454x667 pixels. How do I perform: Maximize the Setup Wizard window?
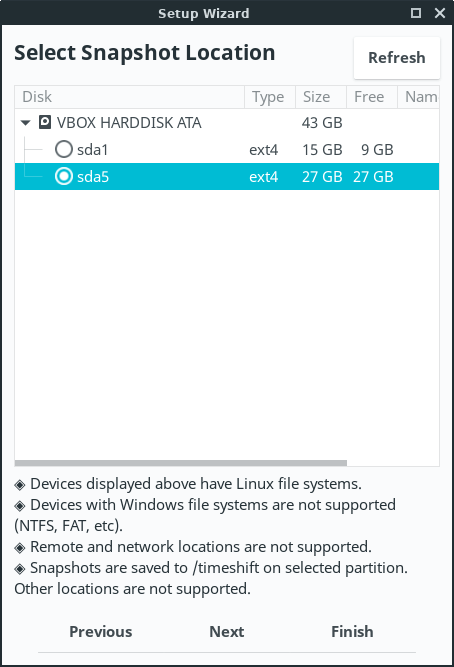pos(416,13)
